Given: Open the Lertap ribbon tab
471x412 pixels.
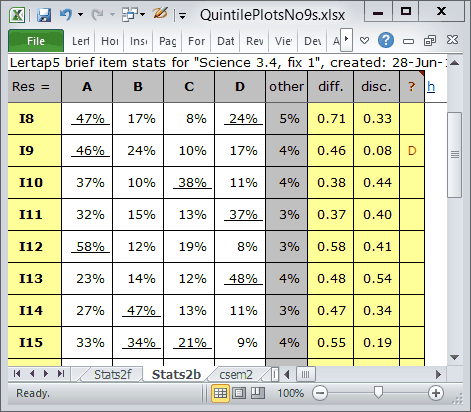Looking at the screenshot, I should click(x=81, y=41).
